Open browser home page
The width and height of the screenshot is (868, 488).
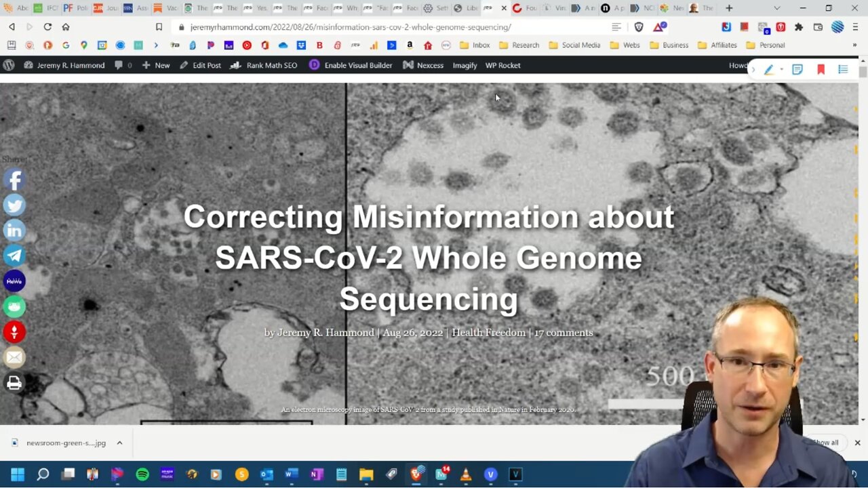point(66,27)
